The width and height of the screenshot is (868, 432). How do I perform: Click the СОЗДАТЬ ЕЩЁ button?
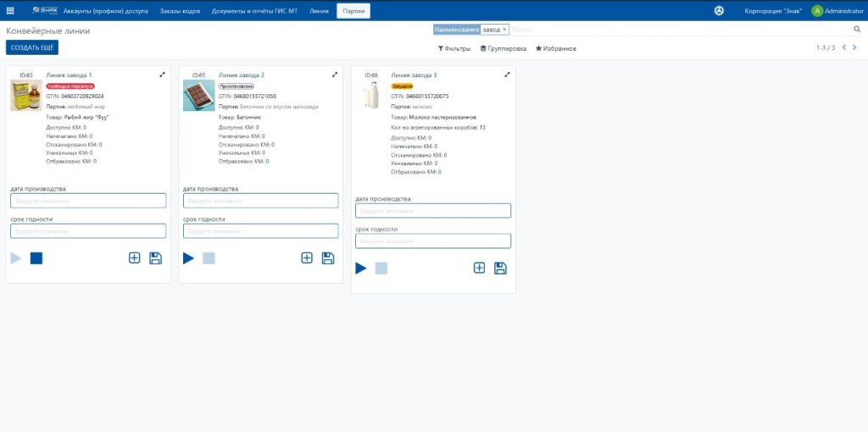pos(32,47)
